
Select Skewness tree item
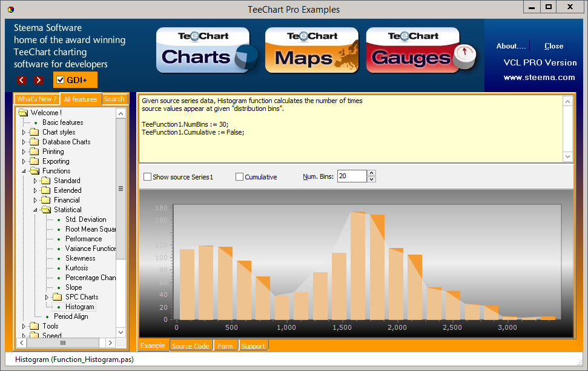pyautogui.click(x=81, y=258)
